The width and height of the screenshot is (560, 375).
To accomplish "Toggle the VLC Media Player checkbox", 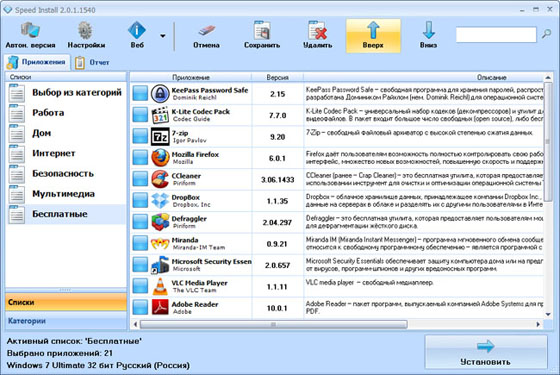I will tap(140, 286).
